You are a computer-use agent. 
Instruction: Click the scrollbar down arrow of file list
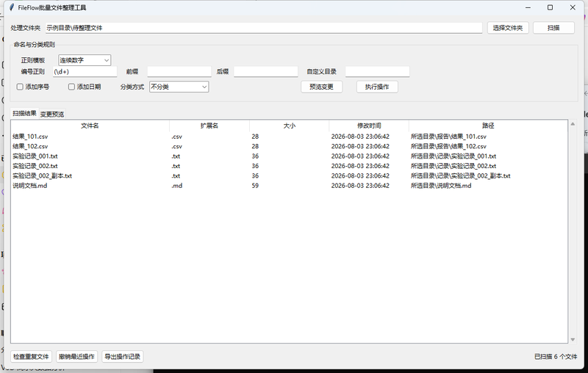click(x=573, y=340)
